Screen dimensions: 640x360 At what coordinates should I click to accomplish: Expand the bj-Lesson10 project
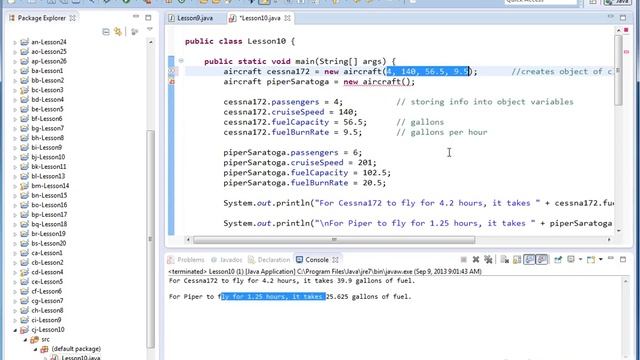(15, 157)
